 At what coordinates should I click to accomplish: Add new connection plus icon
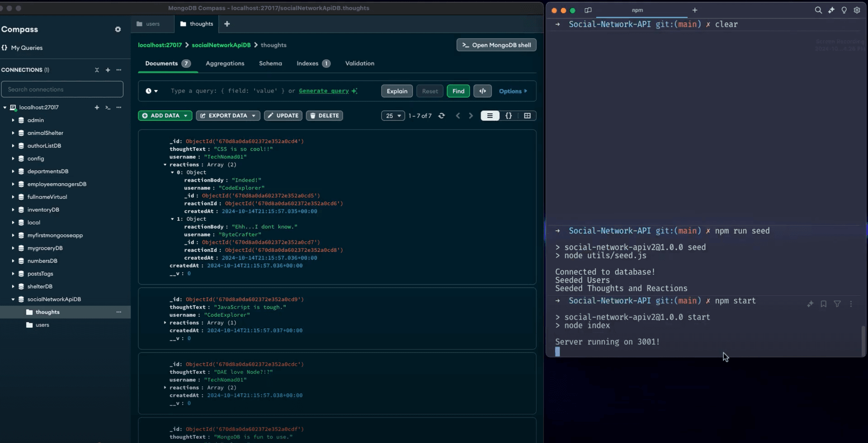[x=108, y=70]
